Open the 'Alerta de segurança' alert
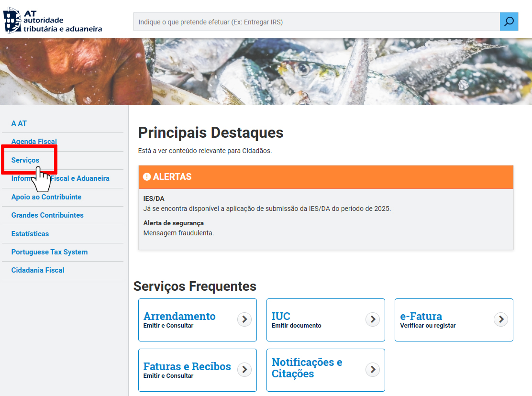Screen dimensions: 532x396 (173, 223)
